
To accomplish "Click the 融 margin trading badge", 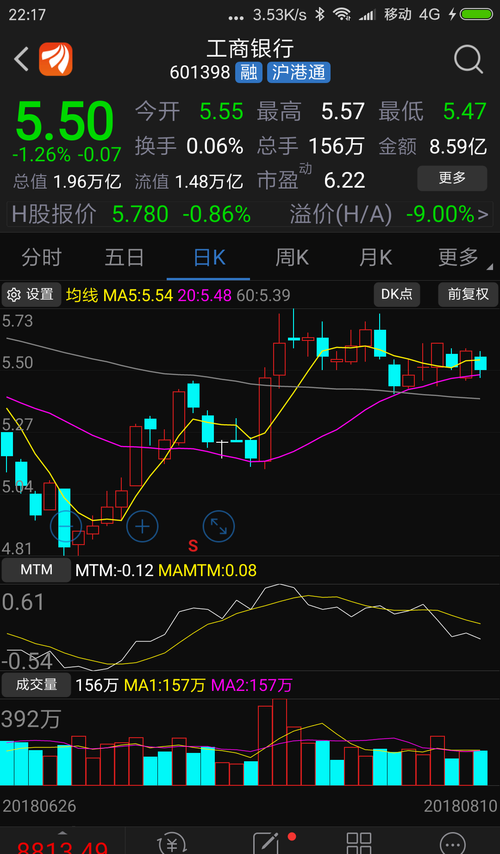I will point(249,72).
